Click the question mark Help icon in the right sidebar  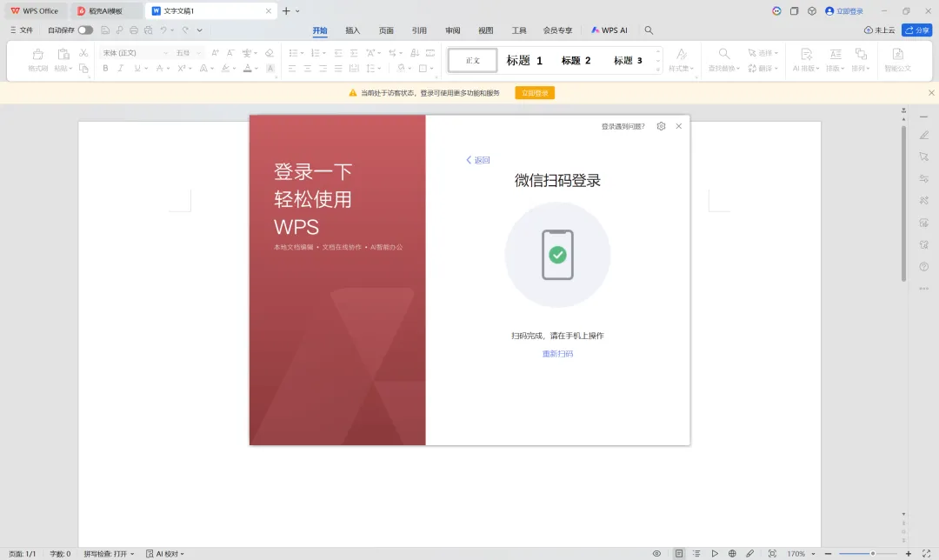coord(924,267)
